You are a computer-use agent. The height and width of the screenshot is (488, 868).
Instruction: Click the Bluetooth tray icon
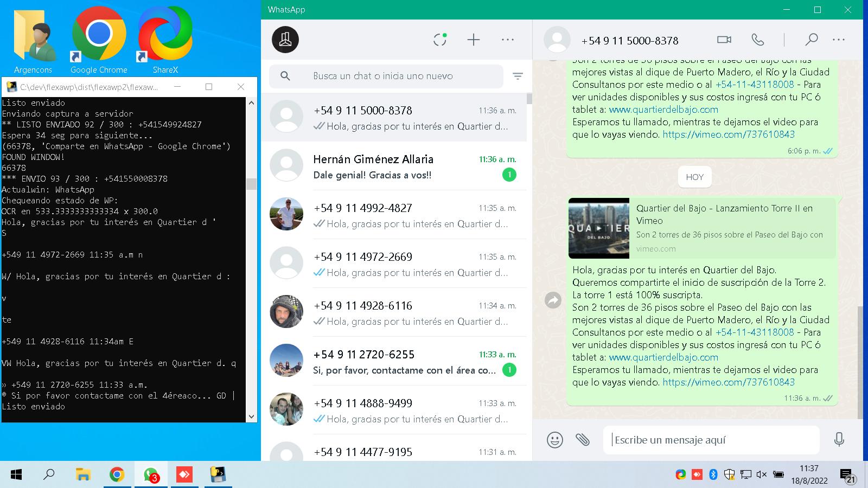713,474
